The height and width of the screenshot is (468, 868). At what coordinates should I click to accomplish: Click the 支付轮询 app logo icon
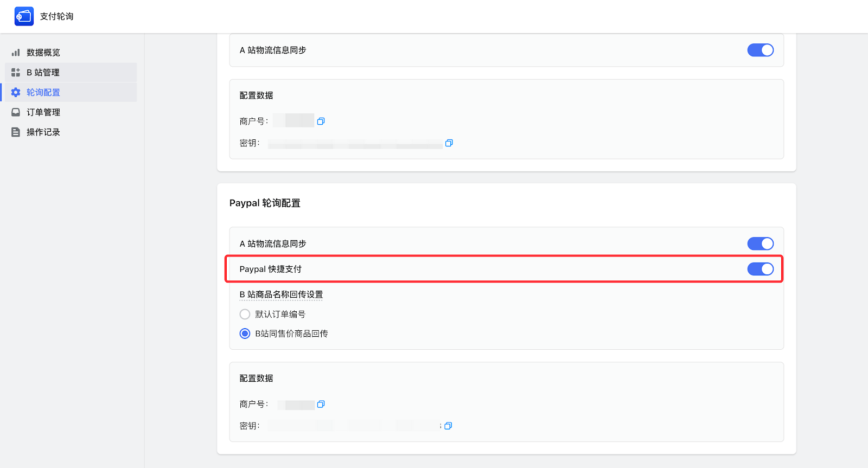[x=24, y=16]
